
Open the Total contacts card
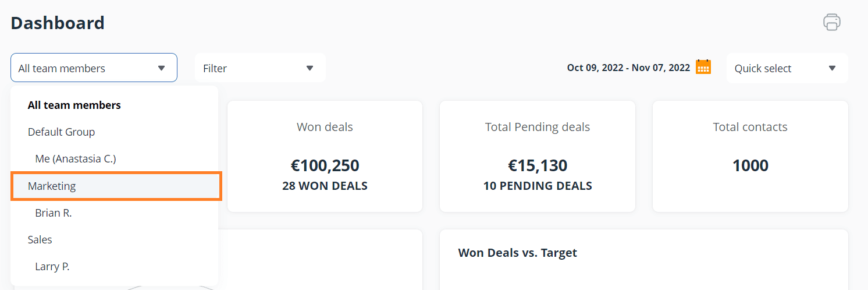tap(750, 156)
